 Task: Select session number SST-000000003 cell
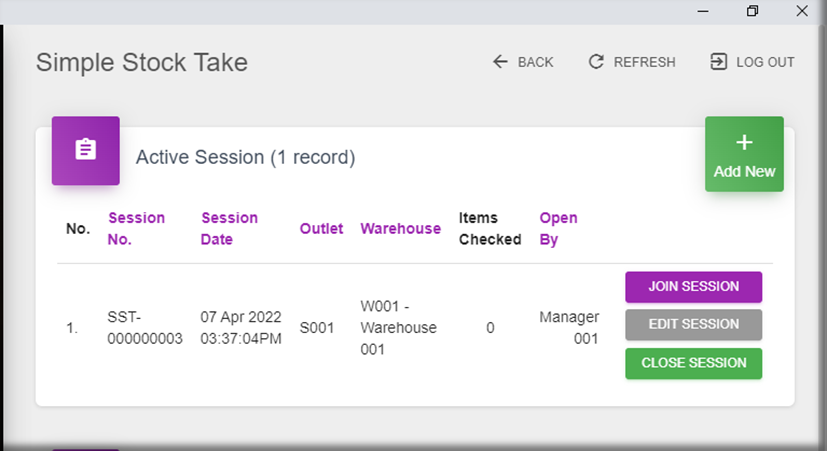click(145, 327)
